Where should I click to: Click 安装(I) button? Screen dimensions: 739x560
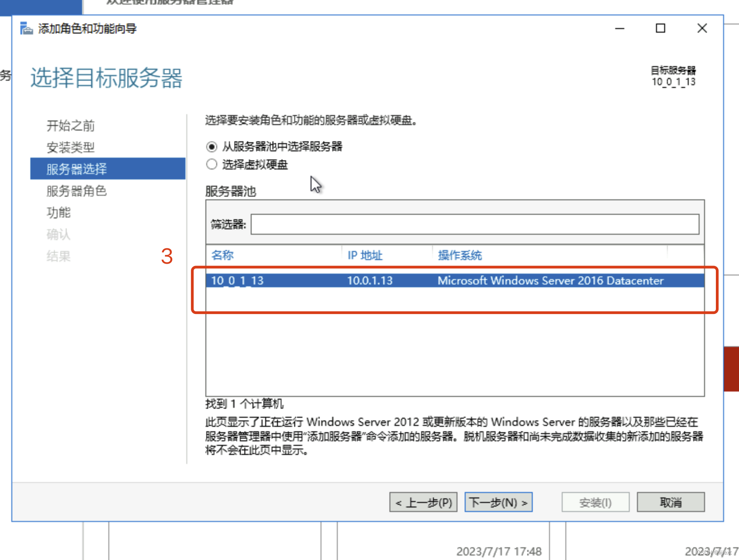tap(595, 502)
